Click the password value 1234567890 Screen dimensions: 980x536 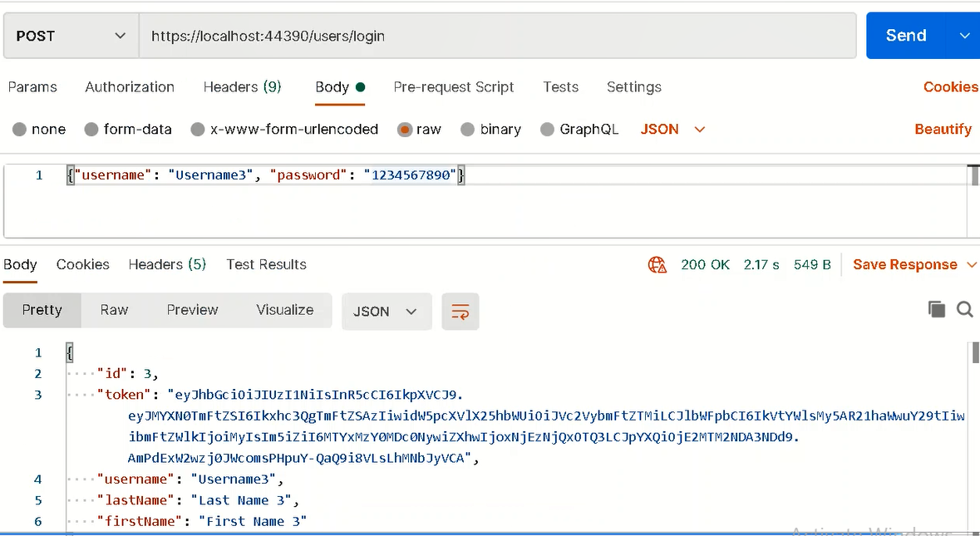(x=411, y=175)
